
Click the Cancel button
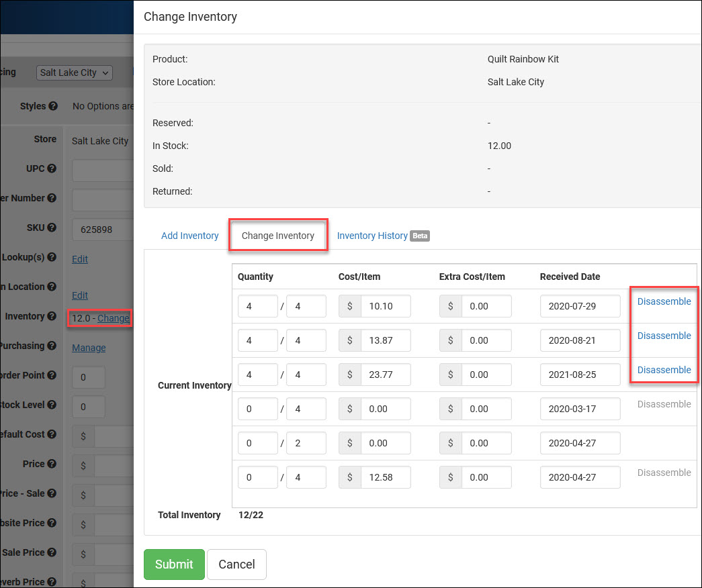tap(236, 565)
